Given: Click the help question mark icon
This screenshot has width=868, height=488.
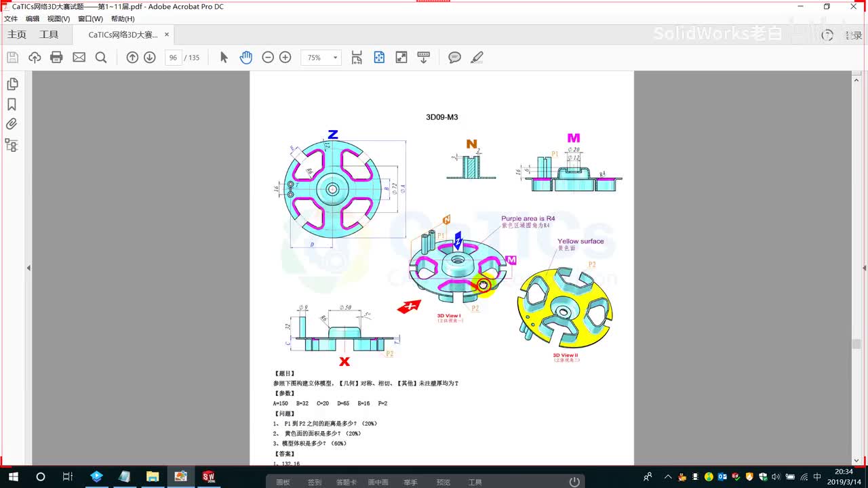Looking at the screenshot, I should coord(827,35).
